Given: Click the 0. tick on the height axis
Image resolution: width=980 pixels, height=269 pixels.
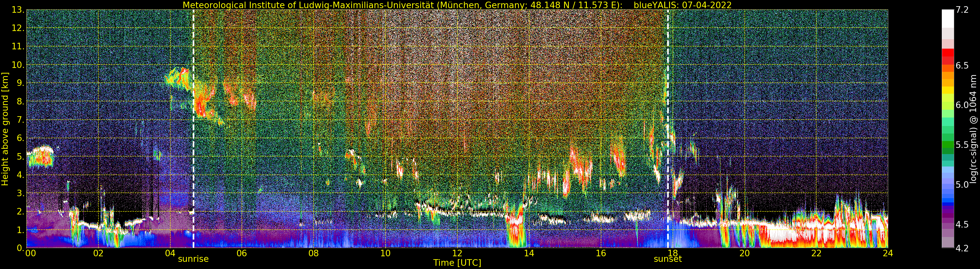Looking at the screenshot, I should point(20,248).
